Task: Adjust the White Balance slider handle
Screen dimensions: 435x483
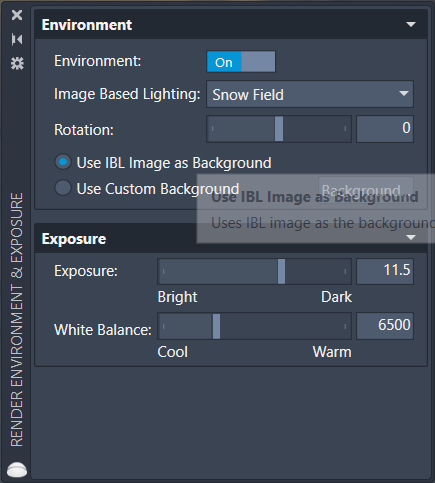Action: click(216, 326)
